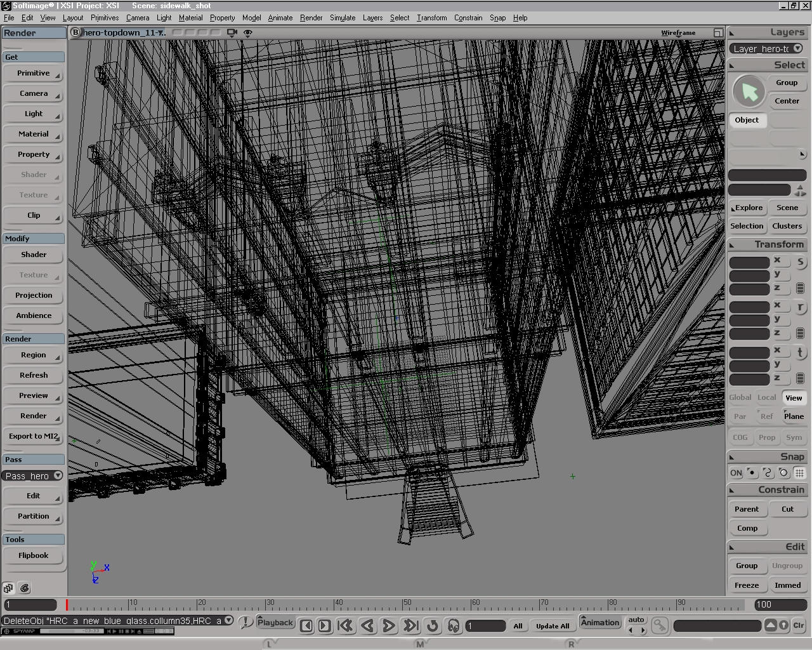Click the viewport eye visibility icon
Screen dimensions: 812x650
click(248, 32)
